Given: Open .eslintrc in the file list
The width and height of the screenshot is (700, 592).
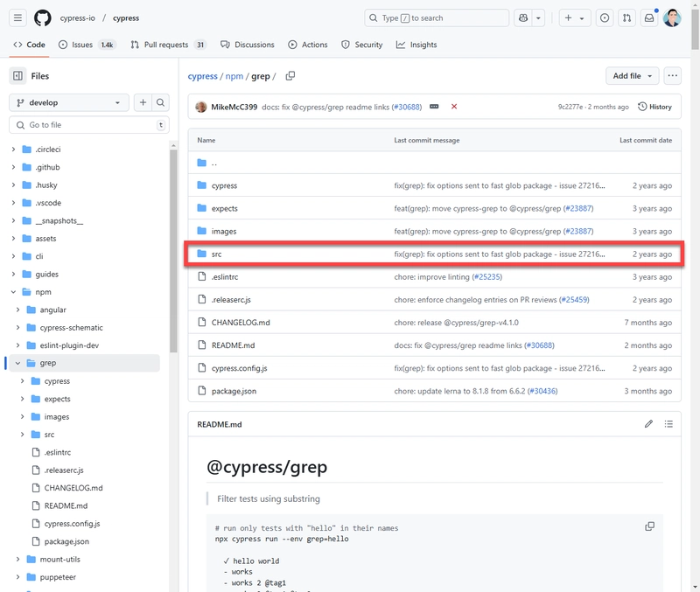Looking at the screenshot, I should (x=225, y=277).
